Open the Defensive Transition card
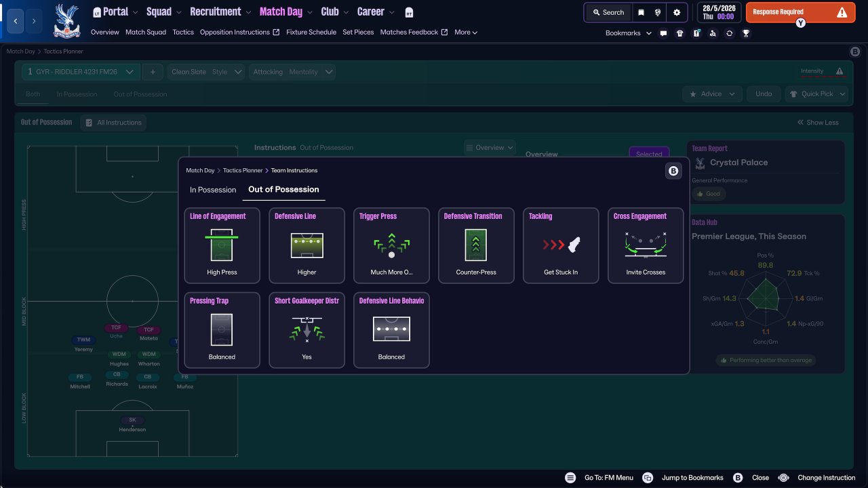Viewport: 868px width, 488px height. click(476, 245)
